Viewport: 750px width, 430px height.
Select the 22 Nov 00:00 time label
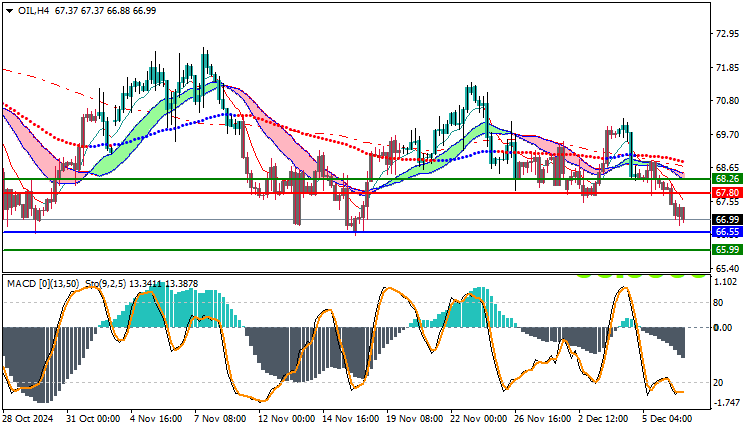coord(478,419)
